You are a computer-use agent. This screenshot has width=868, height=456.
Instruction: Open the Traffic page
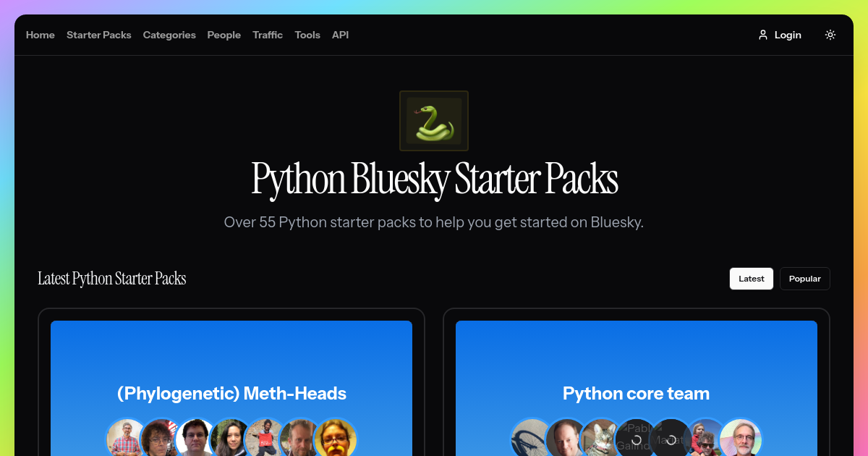click(268, 34)
